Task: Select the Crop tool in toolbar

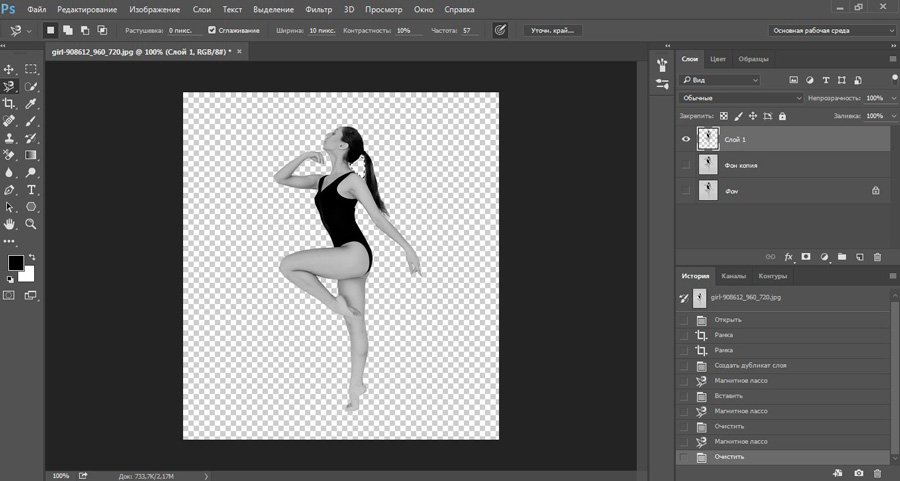Action: click(x=10, y=103)
